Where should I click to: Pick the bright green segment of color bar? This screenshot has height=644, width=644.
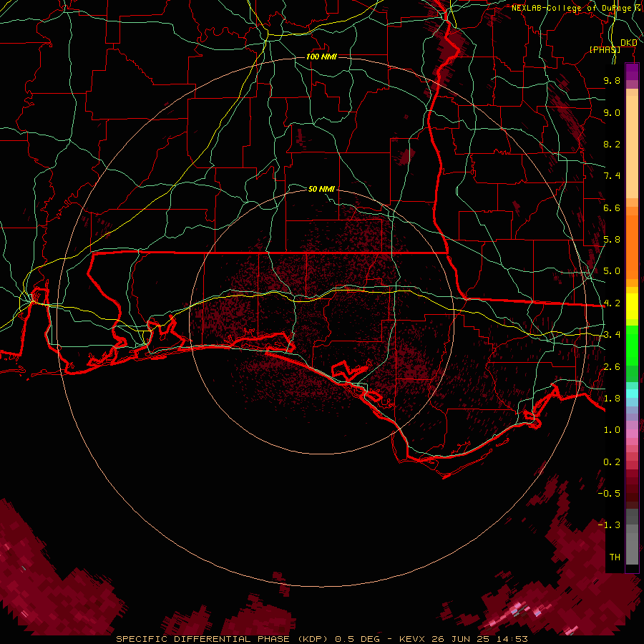[x=632, y=345]
